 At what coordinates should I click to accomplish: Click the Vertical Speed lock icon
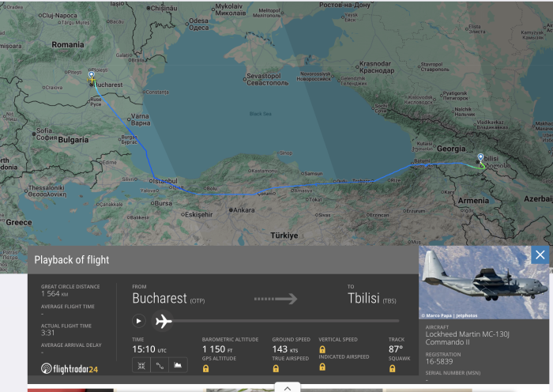coord(322,349)
